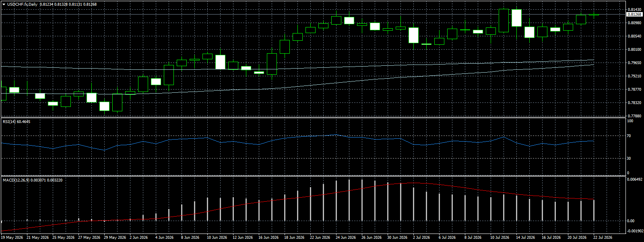Viewport: 644px width, 242px height.
Task: Click the 0.81430 price axis label
Action: (x=635, y=9)
